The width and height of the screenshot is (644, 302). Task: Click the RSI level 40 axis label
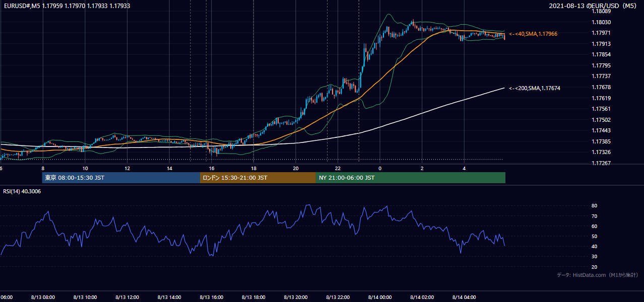(594, 246)
